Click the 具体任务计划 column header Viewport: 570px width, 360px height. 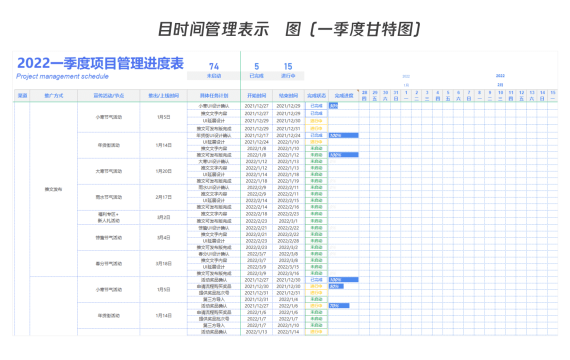[214, 96]
